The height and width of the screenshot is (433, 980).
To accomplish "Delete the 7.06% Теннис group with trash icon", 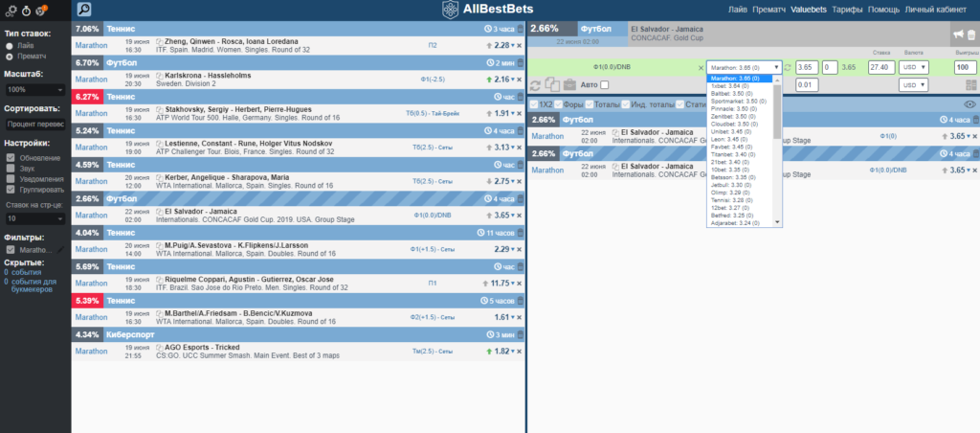I will [521, 29].
